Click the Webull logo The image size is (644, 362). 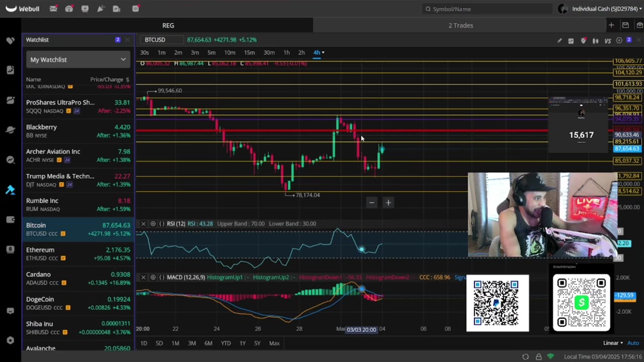tap(23, 9)
